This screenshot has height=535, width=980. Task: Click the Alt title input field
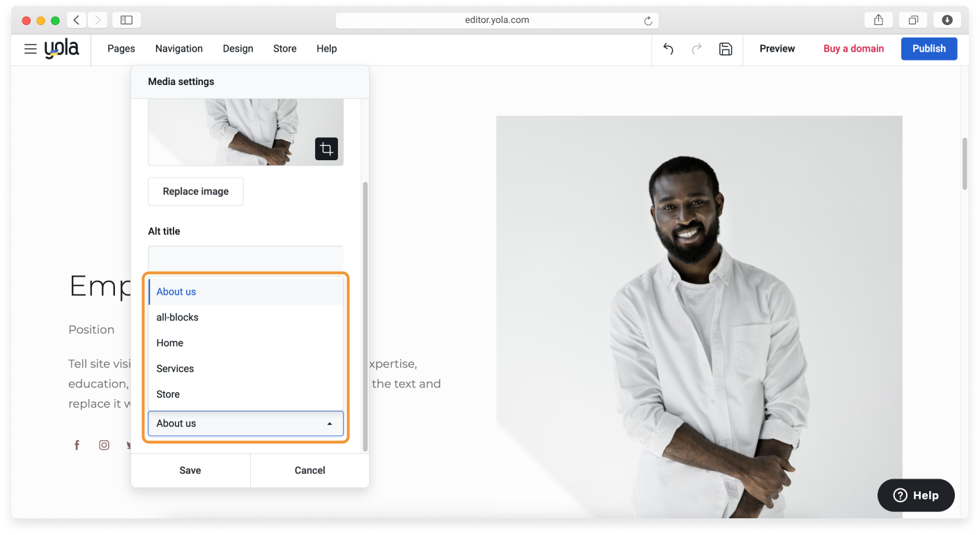click(x=245, y=258)
